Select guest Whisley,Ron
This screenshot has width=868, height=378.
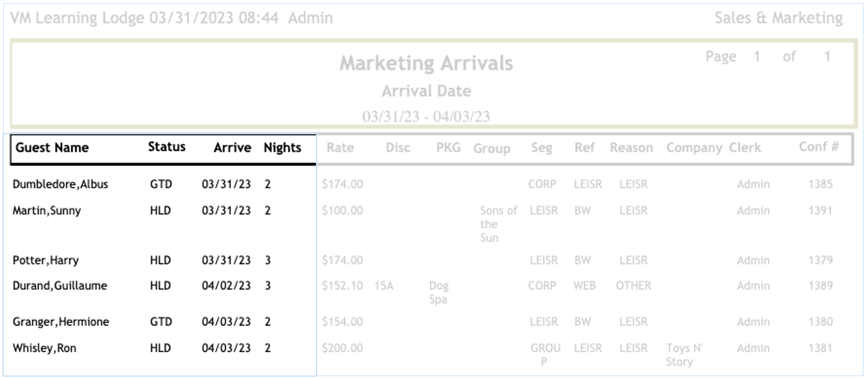(44, 348)
